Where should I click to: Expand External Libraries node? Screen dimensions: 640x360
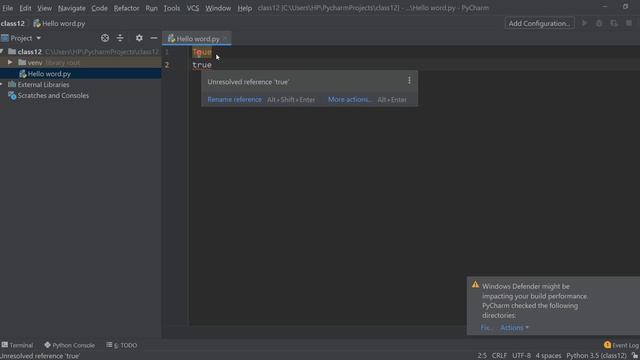[2, 84]
